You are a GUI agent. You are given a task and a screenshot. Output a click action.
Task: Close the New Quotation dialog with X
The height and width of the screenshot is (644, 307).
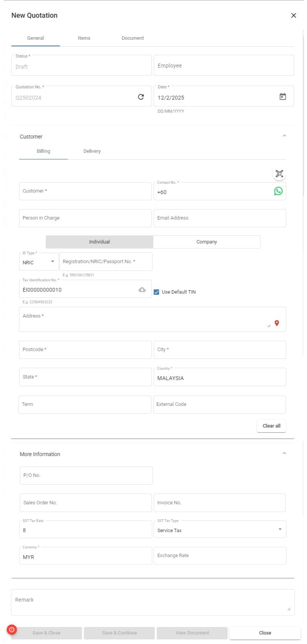point(294,15)
